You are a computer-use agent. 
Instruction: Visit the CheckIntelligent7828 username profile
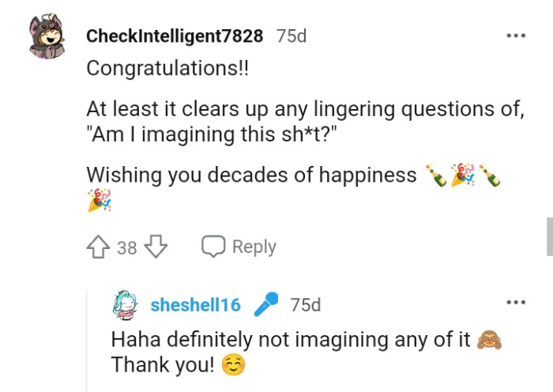click(174, 36)
